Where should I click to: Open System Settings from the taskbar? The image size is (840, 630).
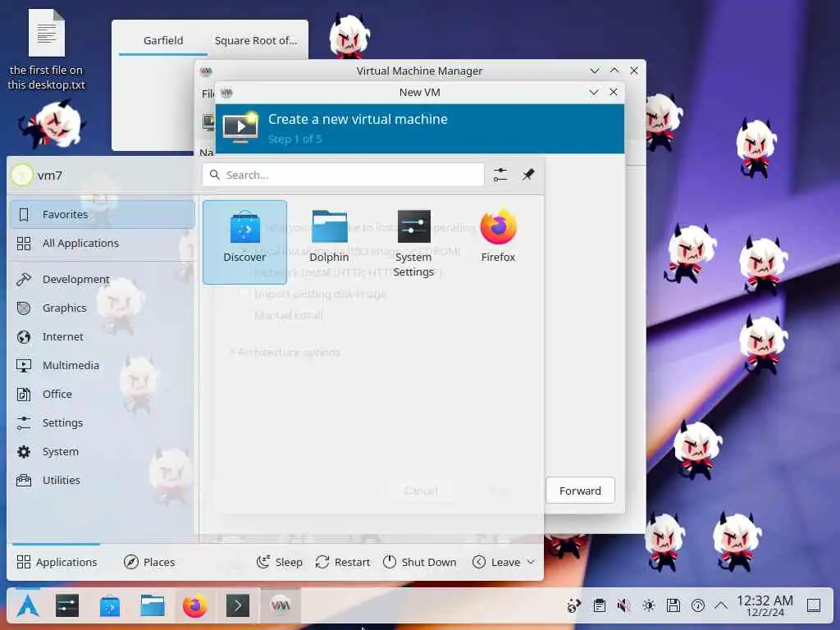click(x=67, y=606)
